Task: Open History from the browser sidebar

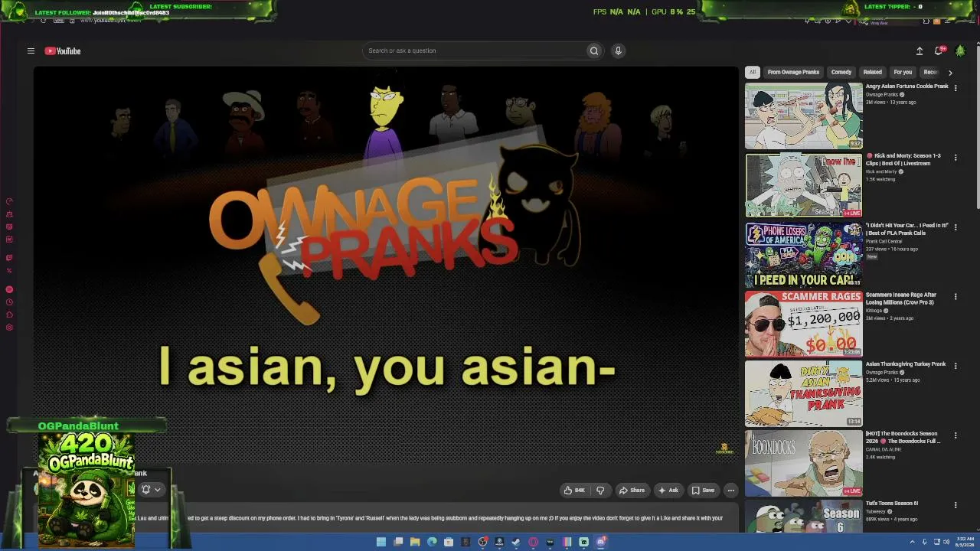Action: 9,302
